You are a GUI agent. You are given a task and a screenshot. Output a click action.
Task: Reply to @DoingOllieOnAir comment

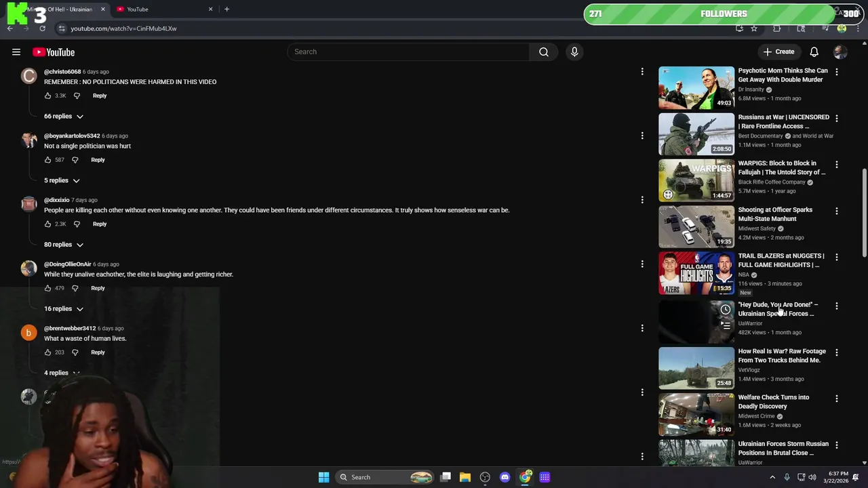click(x=98, y=288)
